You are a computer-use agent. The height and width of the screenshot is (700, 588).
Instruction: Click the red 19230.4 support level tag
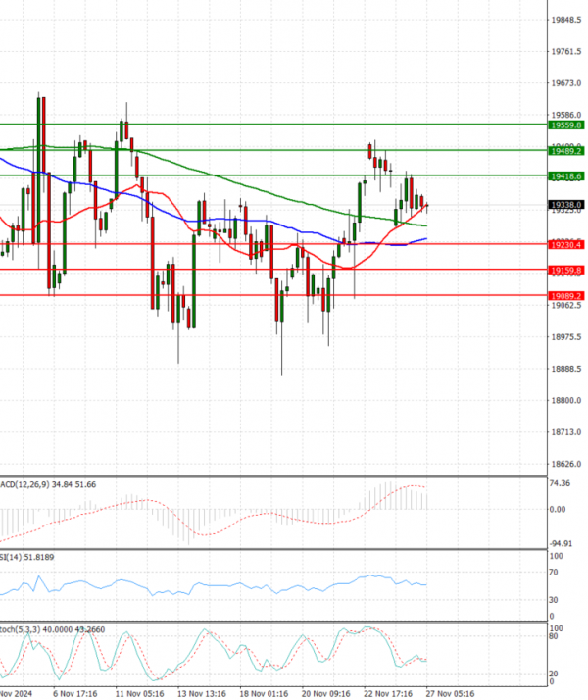point(566,245)
